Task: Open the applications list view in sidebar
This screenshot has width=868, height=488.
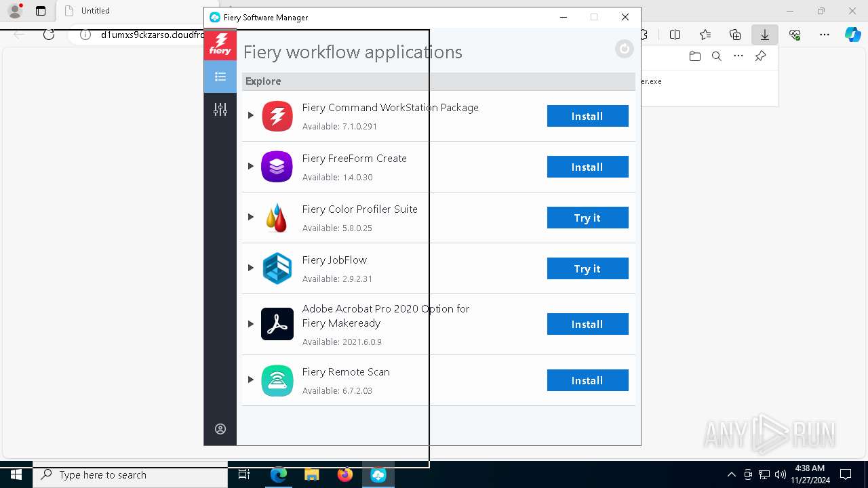Action: point(220,77)
